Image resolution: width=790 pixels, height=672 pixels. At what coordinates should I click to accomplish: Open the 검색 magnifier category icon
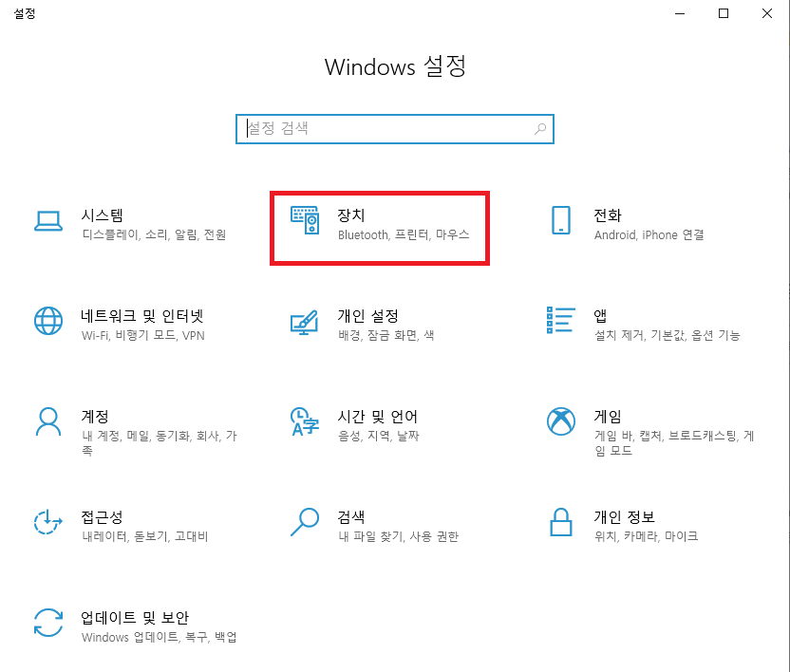[304, 522]
